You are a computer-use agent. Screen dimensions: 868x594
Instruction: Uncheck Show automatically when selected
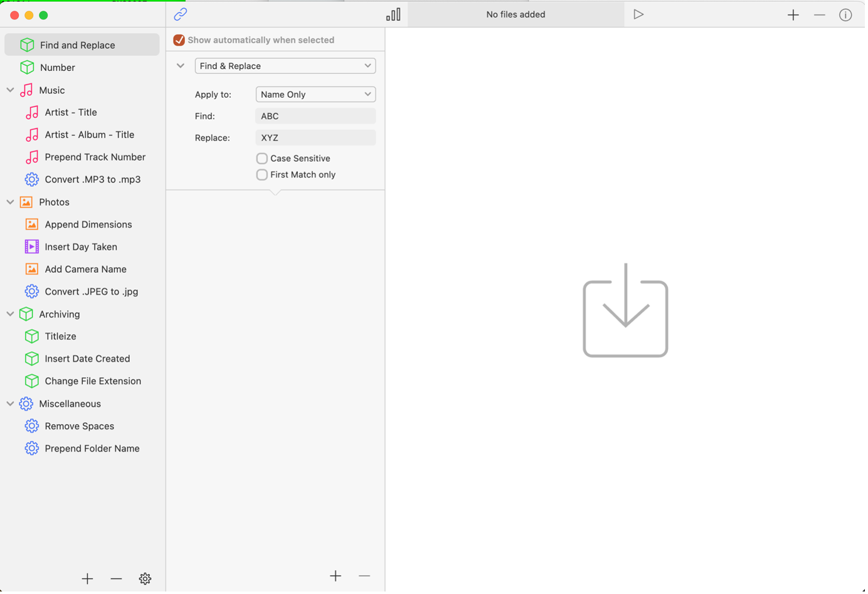[179, 40]
